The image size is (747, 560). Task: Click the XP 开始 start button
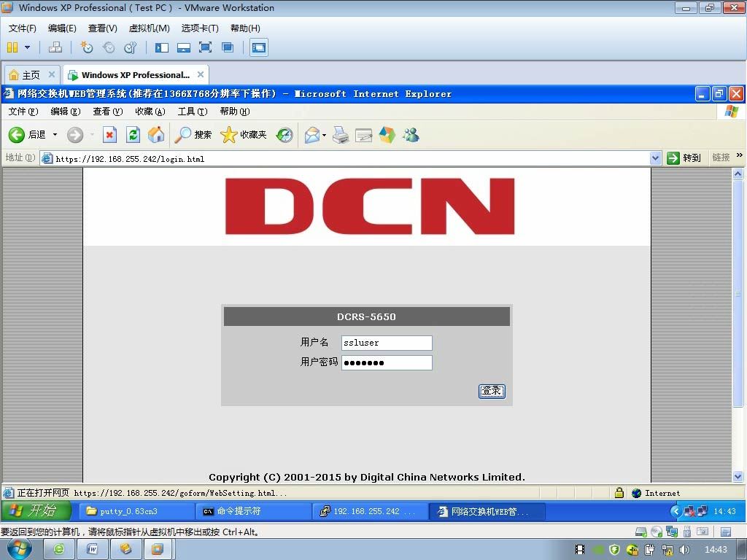tap(36, 511)
